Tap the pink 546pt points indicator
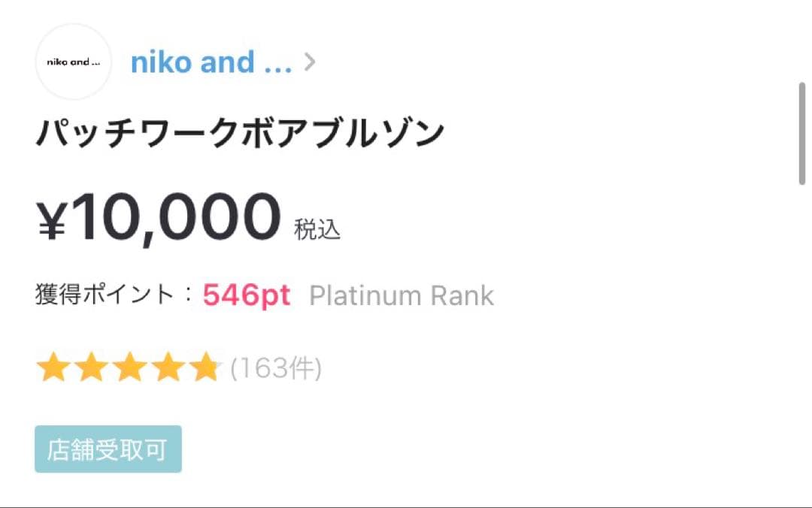 tap(246, 295)
